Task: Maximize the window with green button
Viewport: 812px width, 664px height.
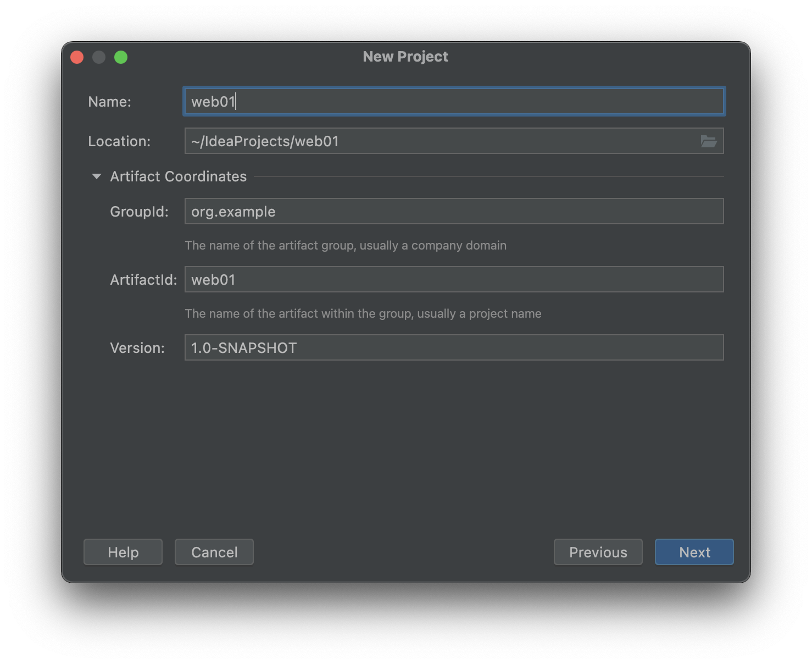Action: [x=121, y=57]
